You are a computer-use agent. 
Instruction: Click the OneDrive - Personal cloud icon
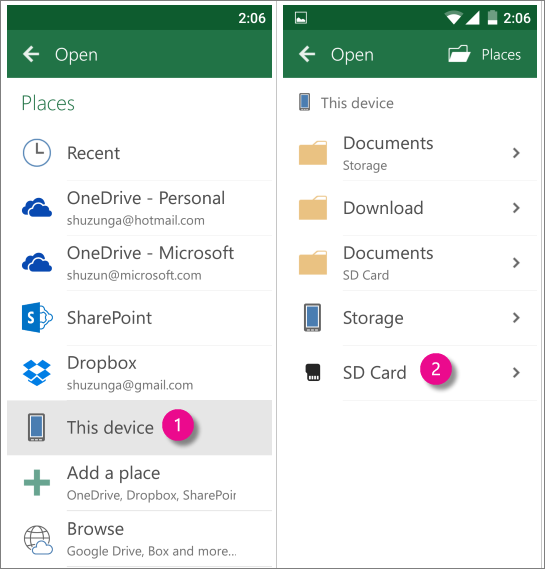click(x=37, y=208)
